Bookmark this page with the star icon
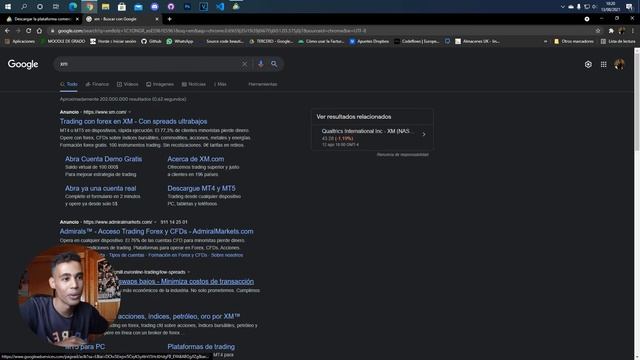The image size is (640, 360). coord(598,31)
